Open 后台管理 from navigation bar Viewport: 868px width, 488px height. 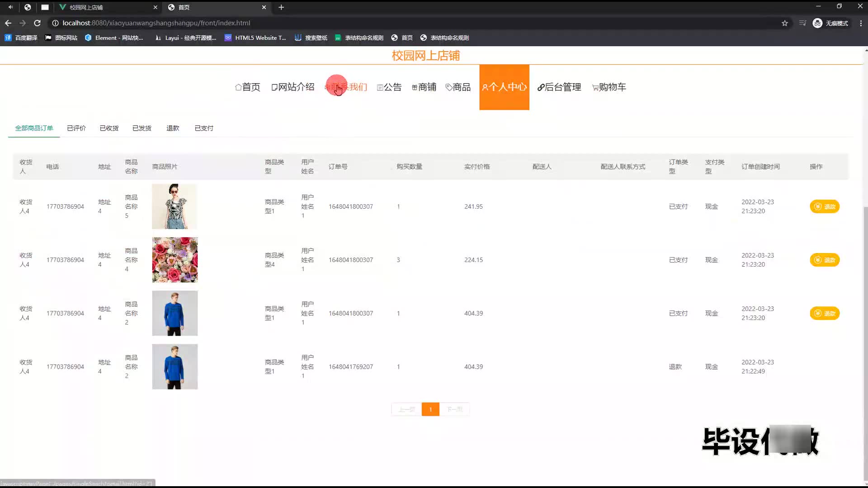pos(559,87)
